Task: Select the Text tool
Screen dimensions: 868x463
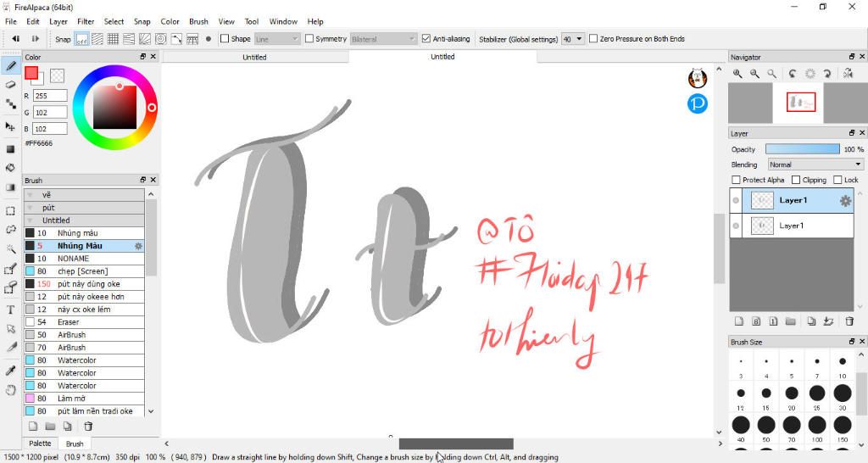Action: coord(10,310)
